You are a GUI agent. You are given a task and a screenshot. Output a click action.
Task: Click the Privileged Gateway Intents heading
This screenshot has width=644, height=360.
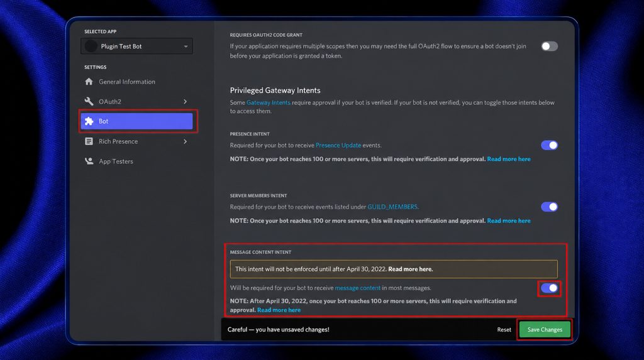point(275,90)
